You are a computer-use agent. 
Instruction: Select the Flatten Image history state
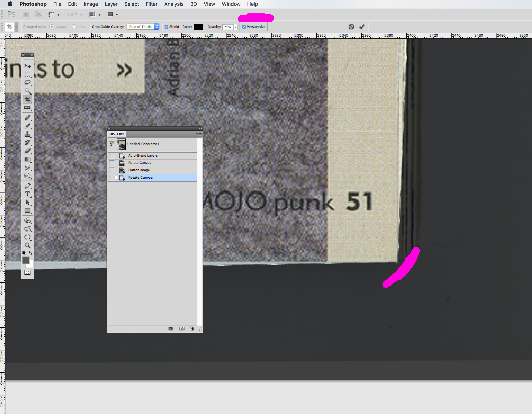(139, 170)
